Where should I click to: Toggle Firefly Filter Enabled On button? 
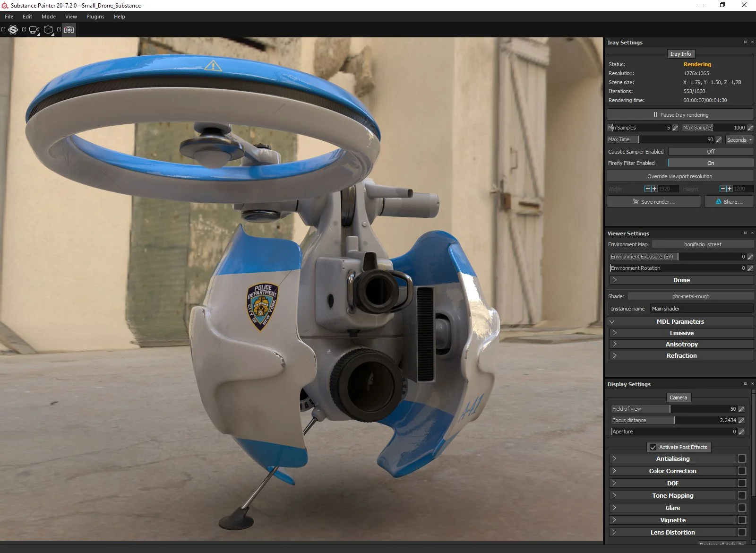pyautogui.click(x=711, y=163)
